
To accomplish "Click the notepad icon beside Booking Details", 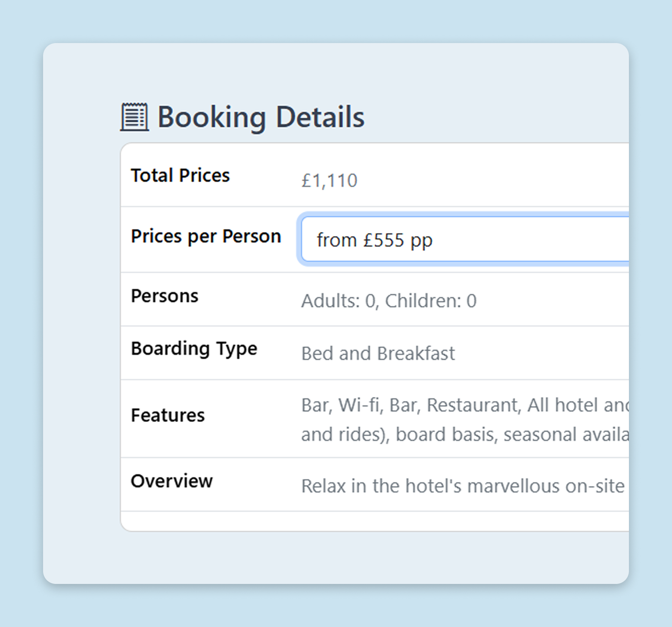I will [134, 117].
